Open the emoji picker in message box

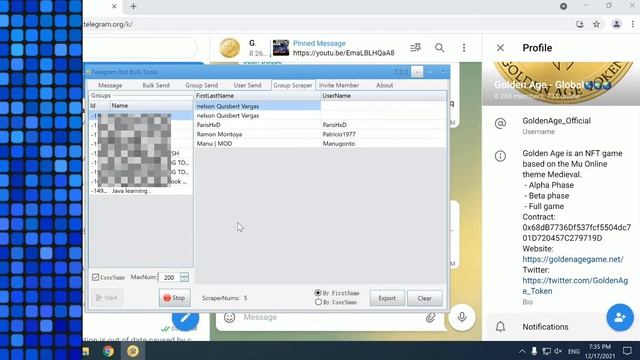tap(229, 317)
